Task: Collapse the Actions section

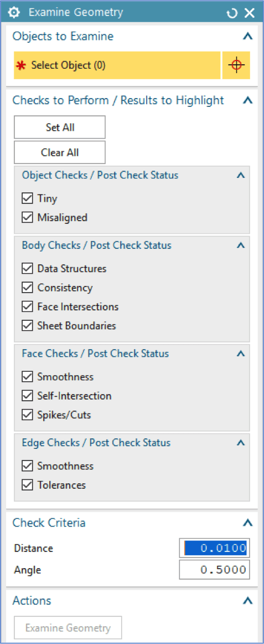Action: (247, 601)
